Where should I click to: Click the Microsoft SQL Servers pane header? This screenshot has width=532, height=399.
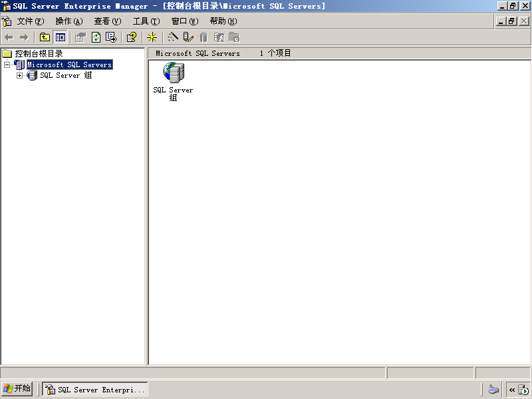[x=198, y=53]
